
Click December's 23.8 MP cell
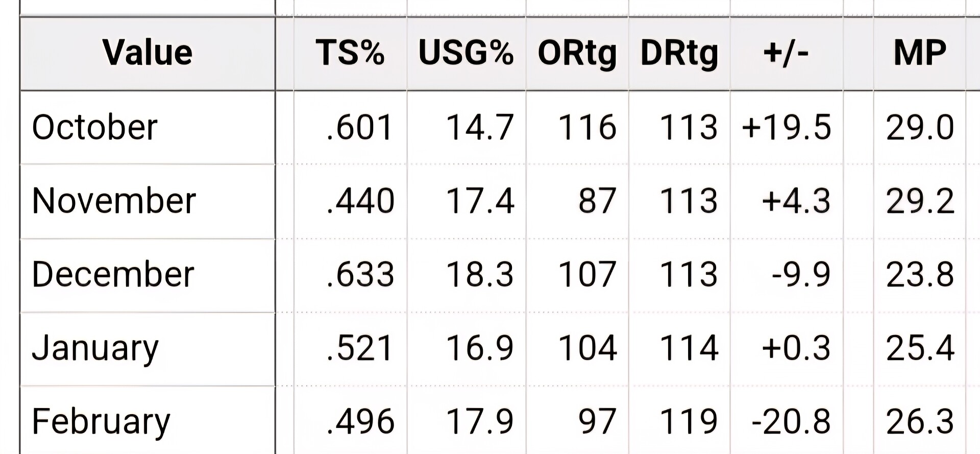920,274
